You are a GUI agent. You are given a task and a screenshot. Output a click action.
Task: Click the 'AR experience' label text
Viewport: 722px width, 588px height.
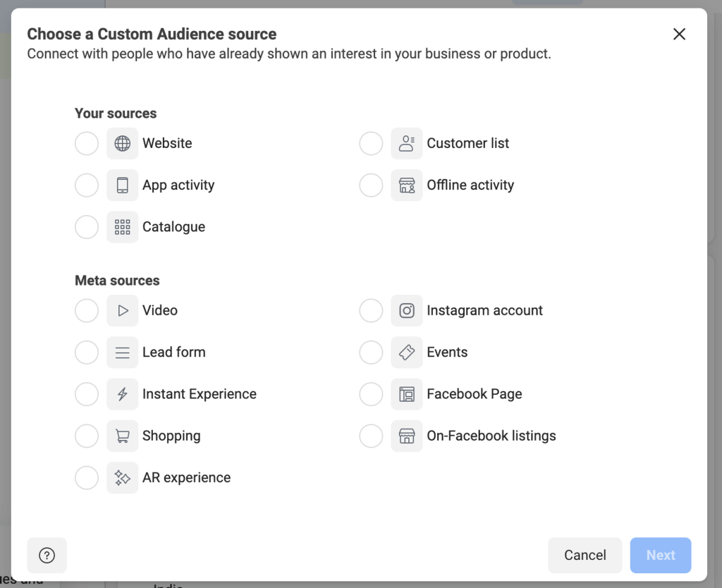[186, 478]
